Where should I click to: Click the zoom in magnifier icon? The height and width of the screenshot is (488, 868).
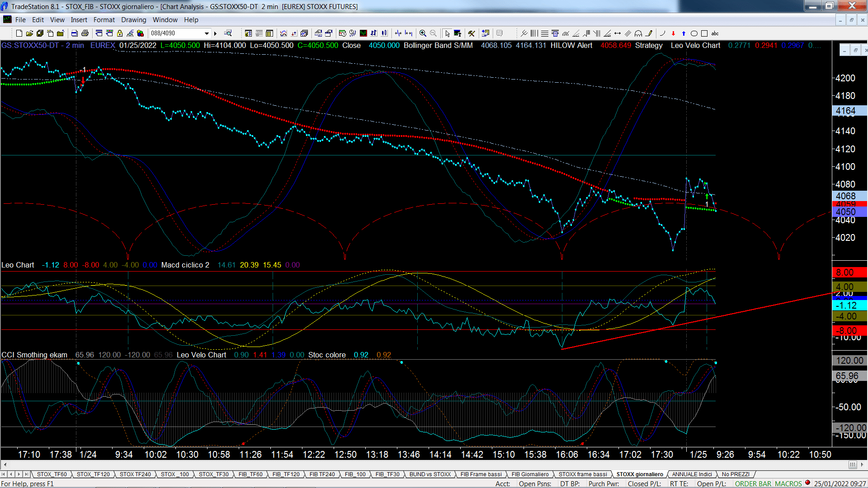coord(423,33)
